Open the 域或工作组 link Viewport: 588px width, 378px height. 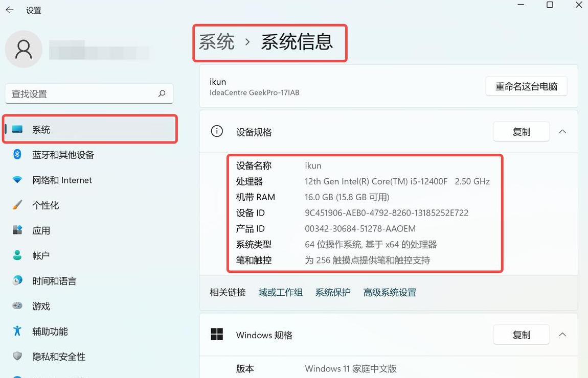pos(281,292)
